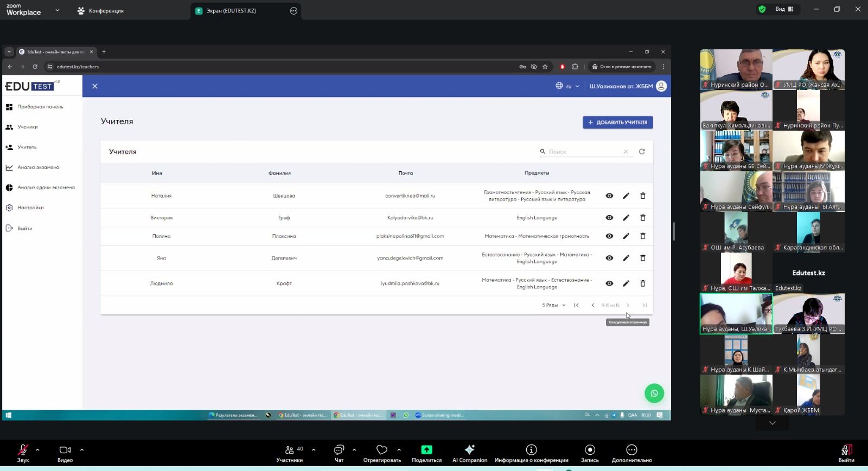Screen dimensions: 868x471
Task: Click the Zoom Record button
Action: (x=590, y=453)
